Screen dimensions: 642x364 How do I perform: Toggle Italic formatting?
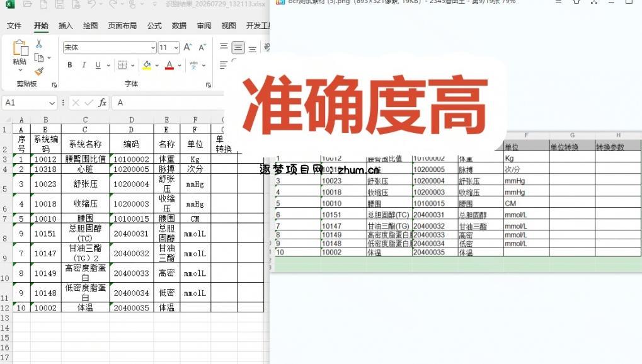(x=84, y=65)
